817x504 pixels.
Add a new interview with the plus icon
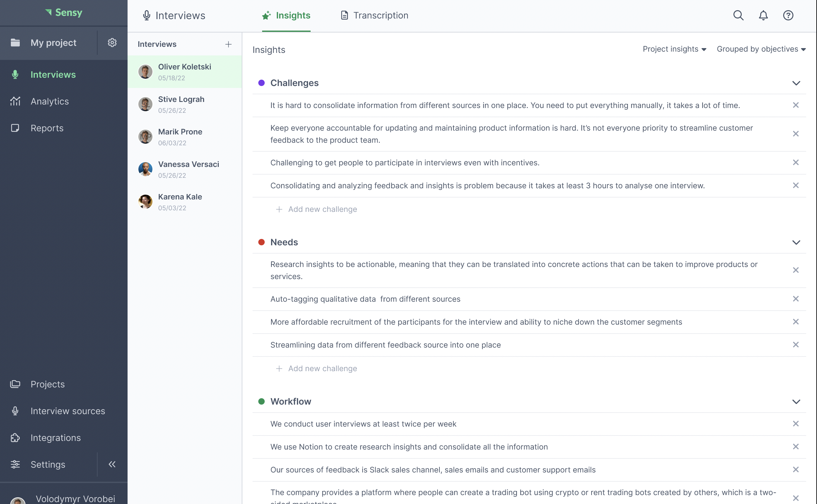click(x=229, y=44)
